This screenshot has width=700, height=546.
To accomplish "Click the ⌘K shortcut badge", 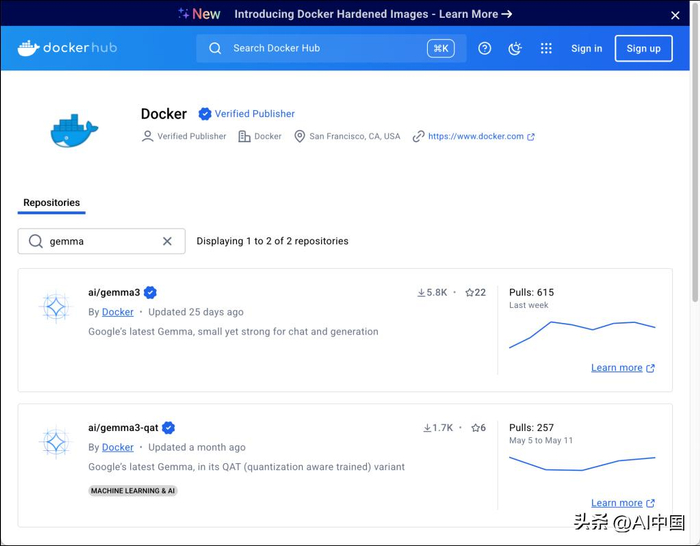I will pos(441,48).
